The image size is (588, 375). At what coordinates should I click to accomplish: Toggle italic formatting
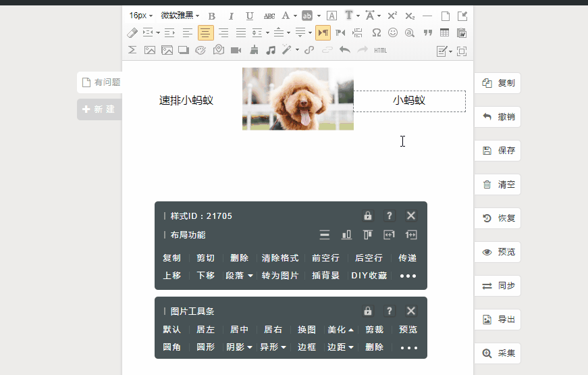click(x=231, y=16)
